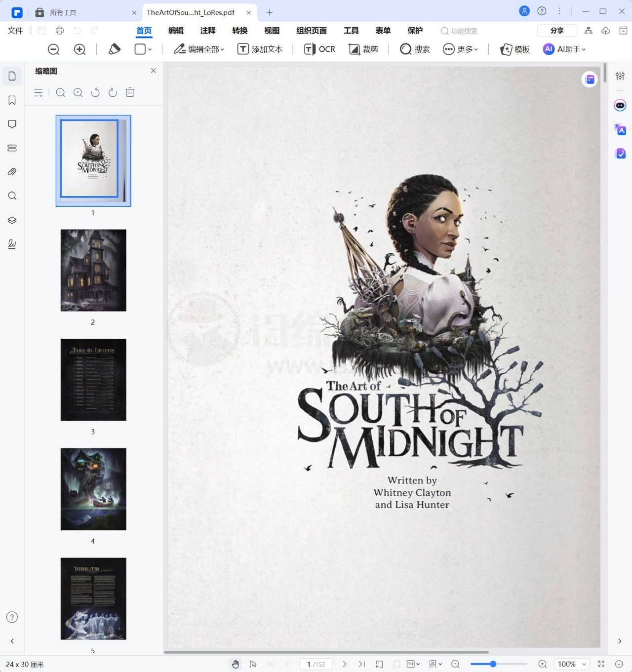Delete page with trash icon
632x672 pixels.
click(x=130, y=92)
